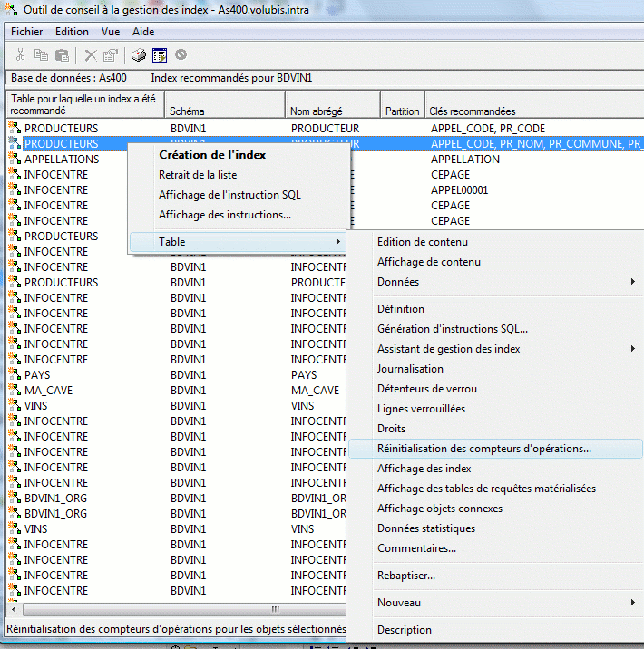Select Génération d'instructions SQL...

pyautogui.click(x=495, y=329)
